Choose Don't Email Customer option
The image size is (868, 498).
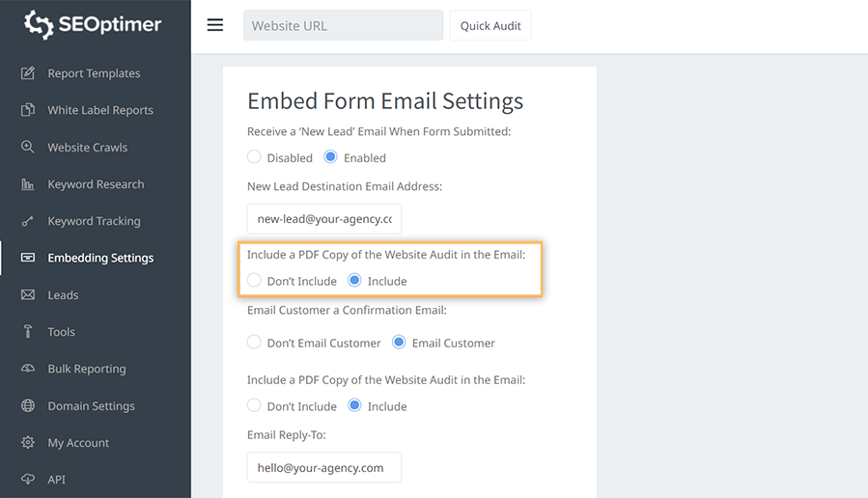254,343
